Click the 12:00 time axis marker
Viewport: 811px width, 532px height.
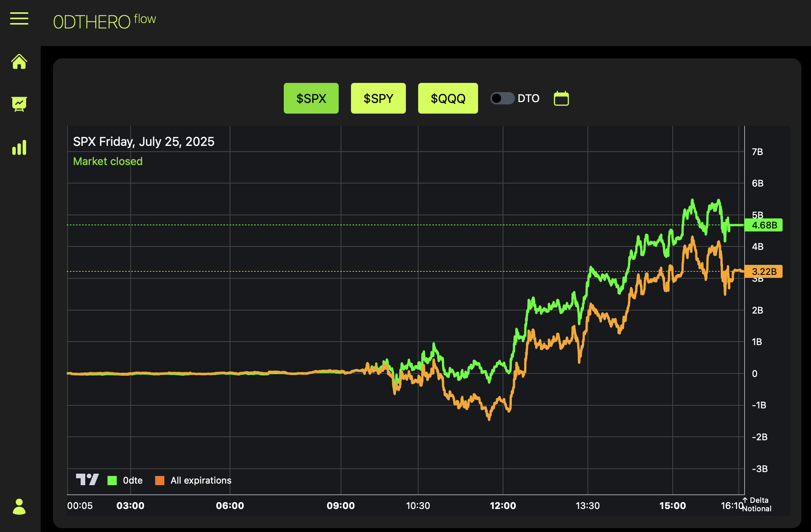pyautogui.click(x=503, y=506)
